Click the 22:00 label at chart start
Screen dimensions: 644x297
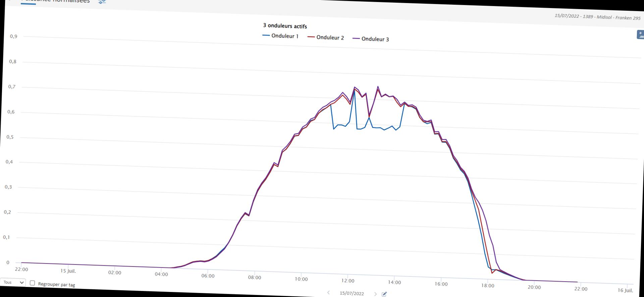point(21,269)
